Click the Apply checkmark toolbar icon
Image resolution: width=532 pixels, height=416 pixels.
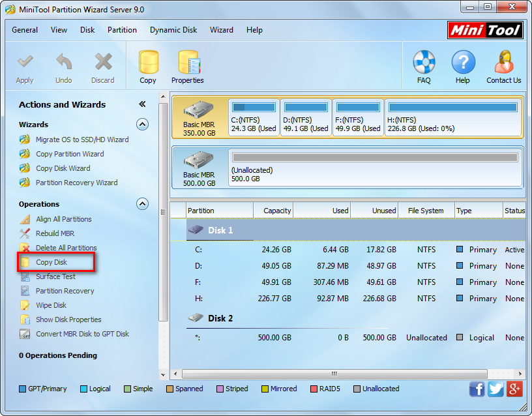click(x=25, y=63)
